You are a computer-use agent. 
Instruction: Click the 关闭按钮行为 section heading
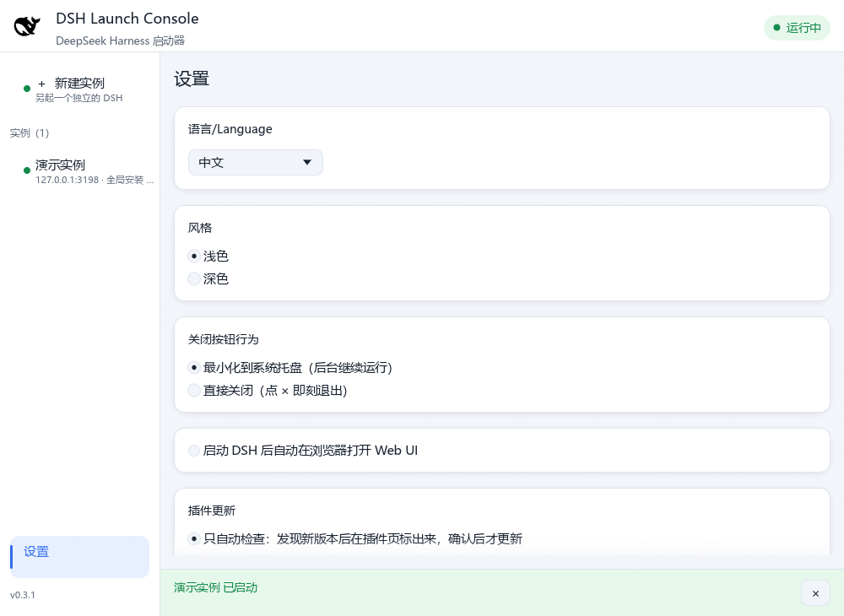point(224,339)
